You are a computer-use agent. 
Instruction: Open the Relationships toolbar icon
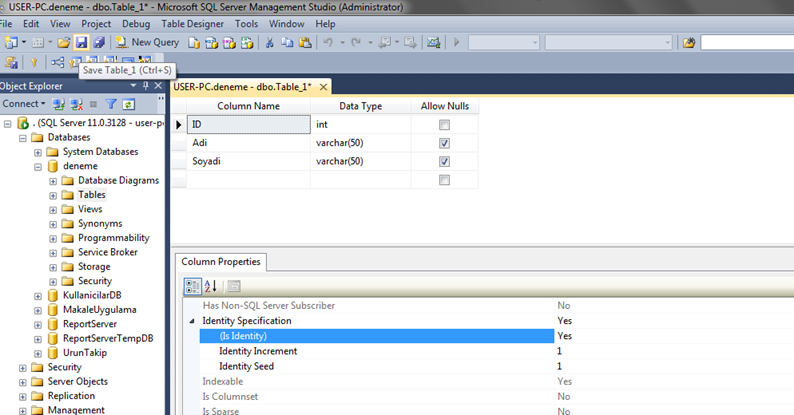57,62
